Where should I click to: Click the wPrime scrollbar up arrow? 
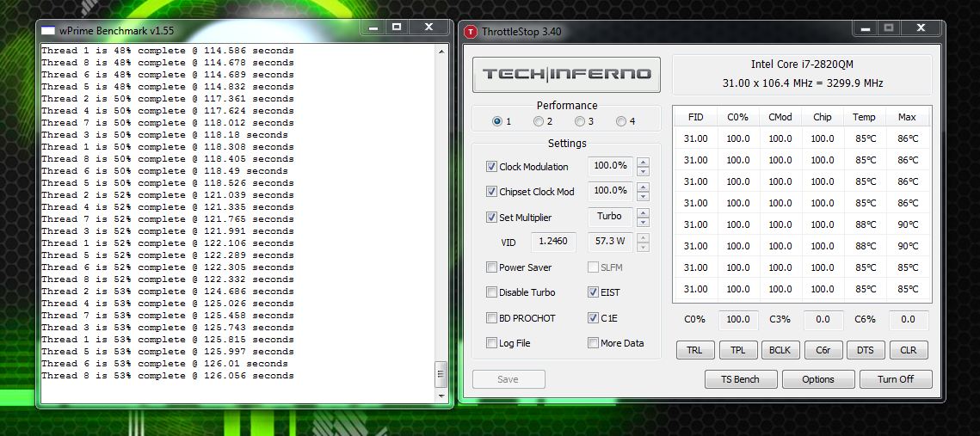[x=441, y=52]
